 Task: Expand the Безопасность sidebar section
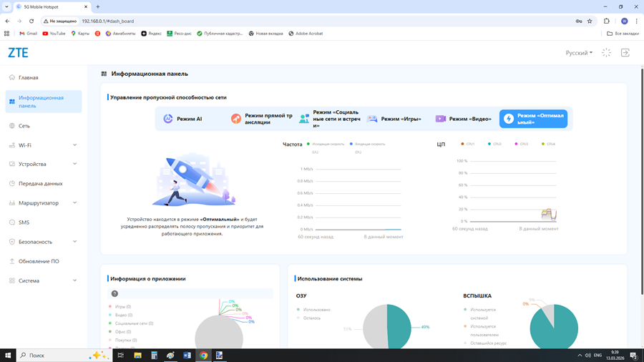(x=43, y=242)
